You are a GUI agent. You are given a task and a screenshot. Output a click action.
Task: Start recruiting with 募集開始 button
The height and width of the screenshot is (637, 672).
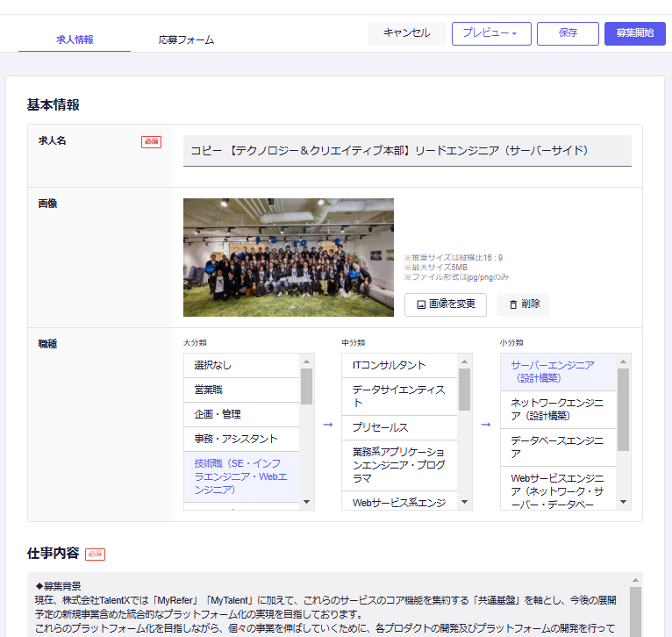(634, 33)
